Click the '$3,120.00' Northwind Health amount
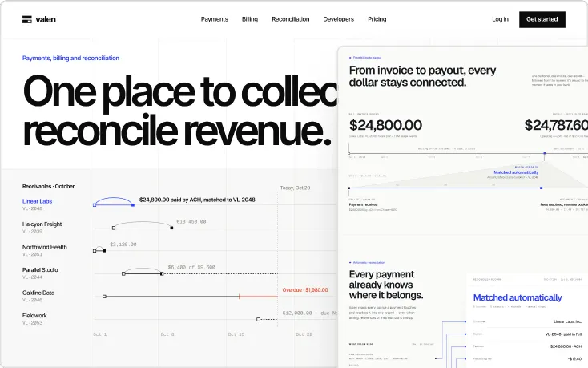The image size is (588, 368). (123, 245)
